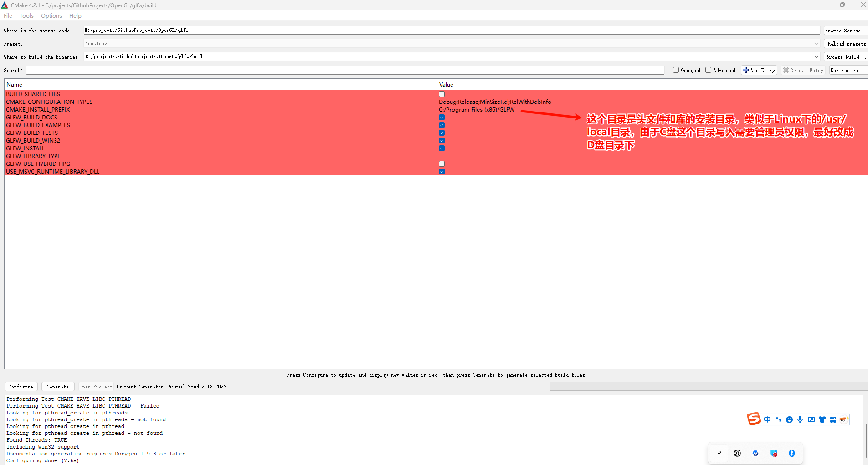868x465 pixels.
Task: Uncheck the GLFW_BUILD_TESTS option
Action: tap(442, 133)
